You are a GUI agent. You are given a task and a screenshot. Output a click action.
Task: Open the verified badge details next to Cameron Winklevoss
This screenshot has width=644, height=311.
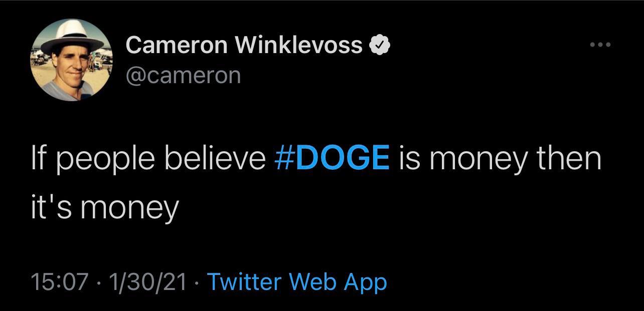click(380, 44)
